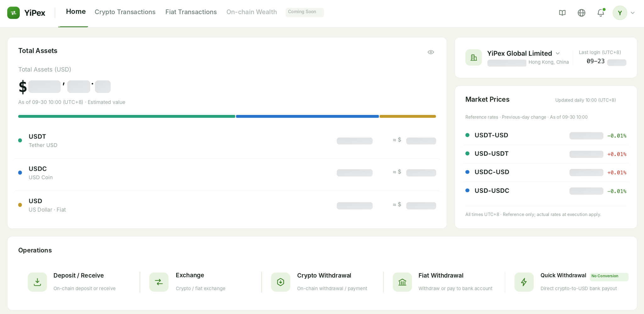Select the USDC USD Coin asset row
Viewport: 644px width, 314px height.
[x=227, y=173]
